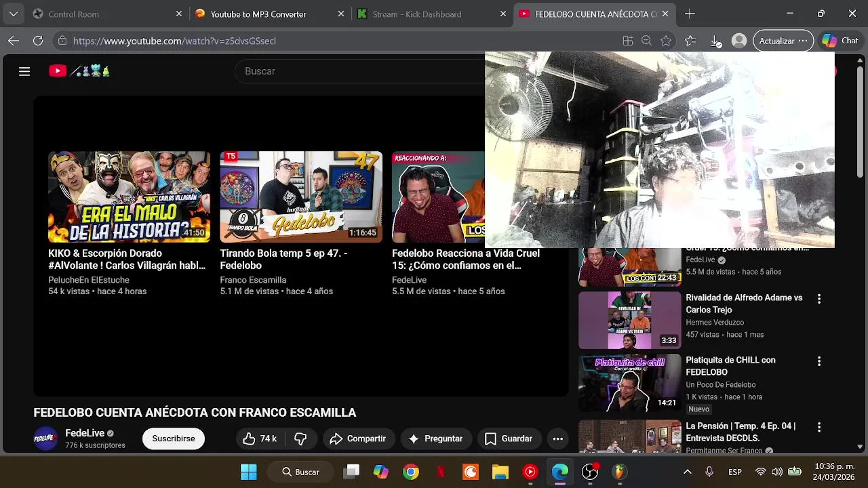Open the site information icon beside the URL
The width and height of the screenshot is (868, 488).
point(62,41)
